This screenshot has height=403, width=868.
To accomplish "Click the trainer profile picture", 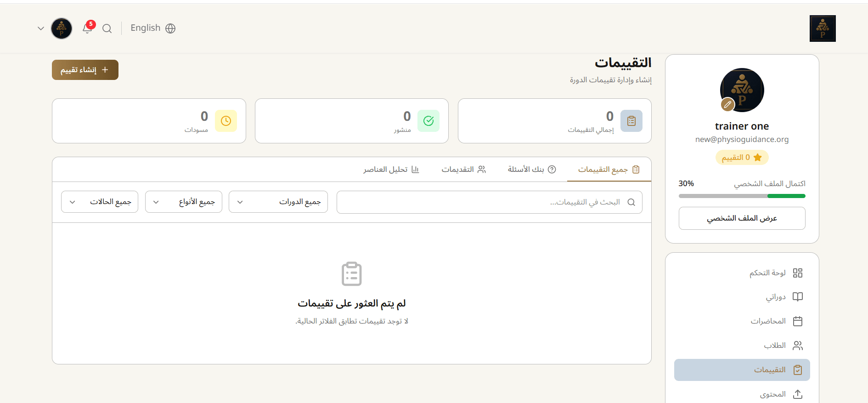I will pos(742,90).
